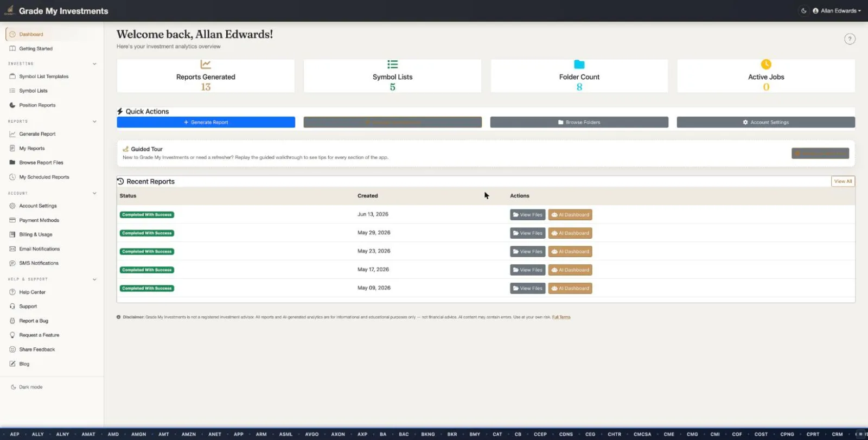868x440 pixels.
Task: View Files for the May 29, 2026 report
Action: (x=527, y=233)
